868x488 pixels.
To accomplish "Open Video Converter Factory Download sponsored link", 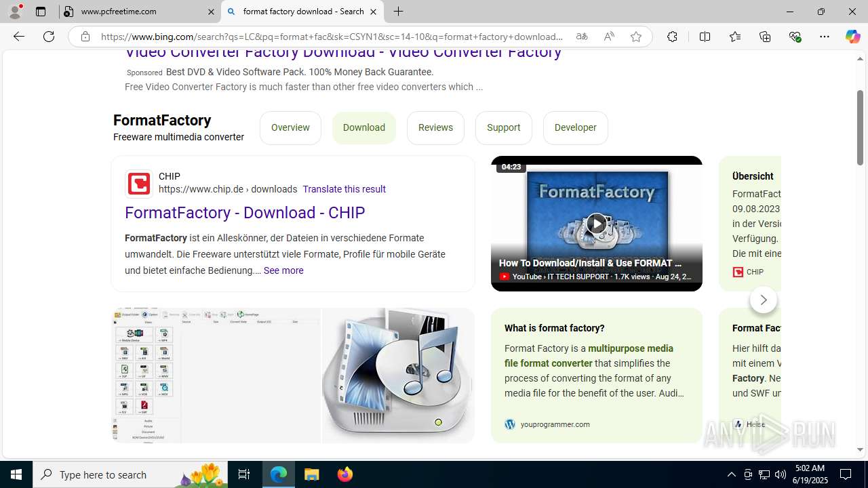I will point(343,52).
